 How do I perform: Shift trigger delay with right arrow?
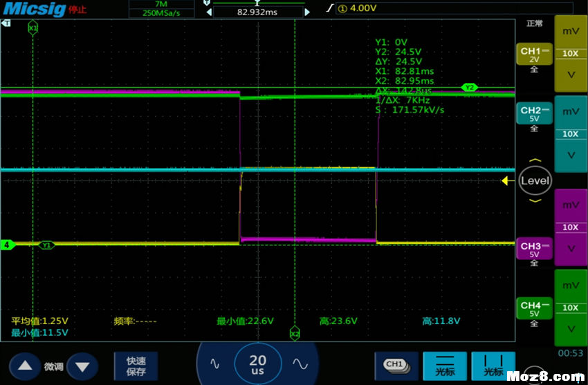pos(307,12)
